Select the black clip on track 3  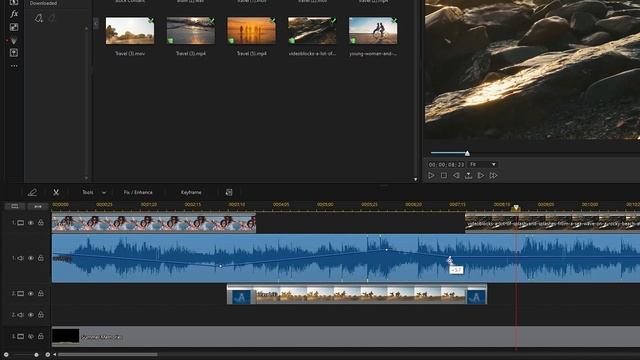tap(66, 336)
